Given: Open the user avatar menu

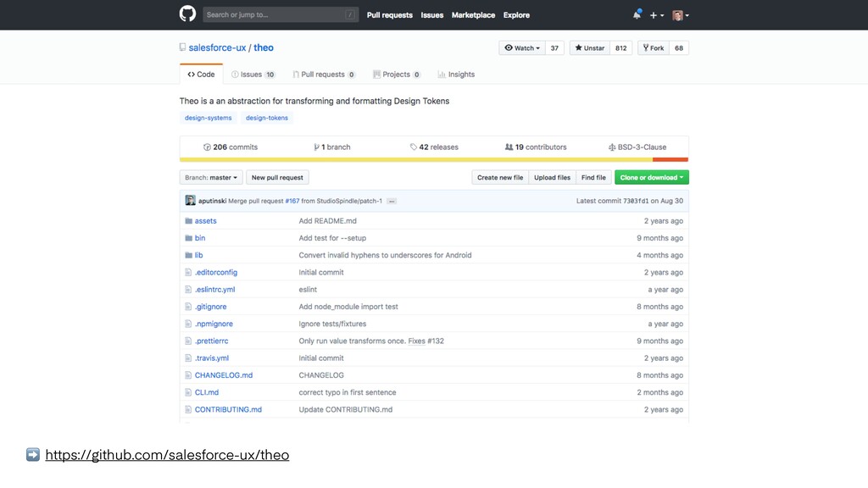Looking at the screenshot, I should (681, 15).
